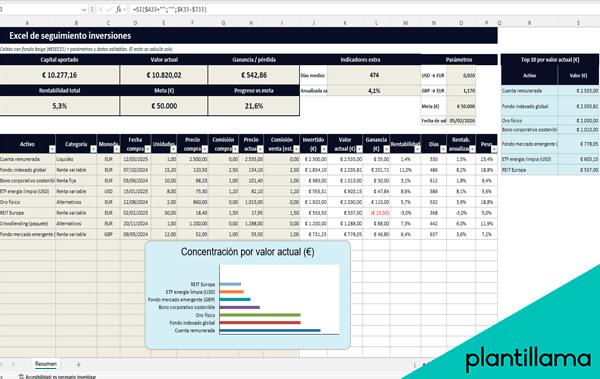Open filter dropdown on Precio actual header

(x=260, y=149)
